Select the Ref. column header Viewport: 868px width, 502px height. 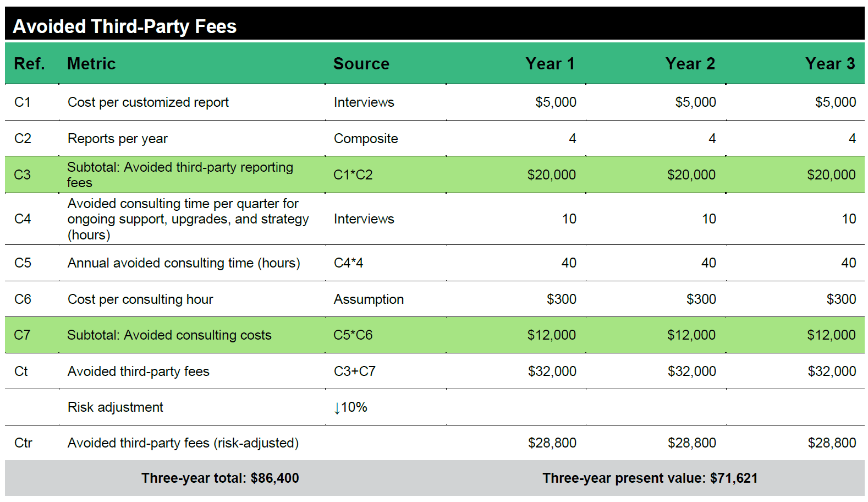tap(29, 64)
